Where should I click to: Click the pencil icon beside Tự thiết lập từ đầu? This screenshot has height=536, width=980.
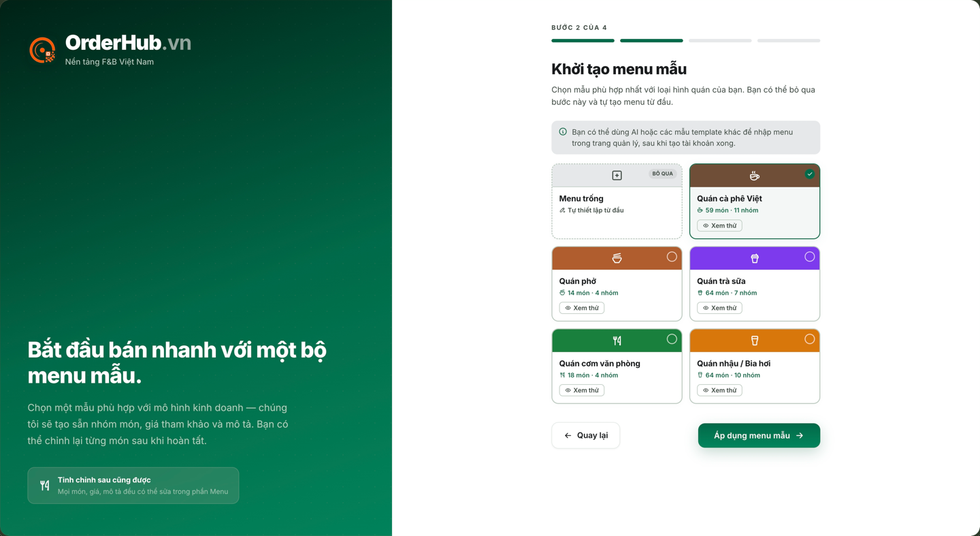(x=562, y=210)
